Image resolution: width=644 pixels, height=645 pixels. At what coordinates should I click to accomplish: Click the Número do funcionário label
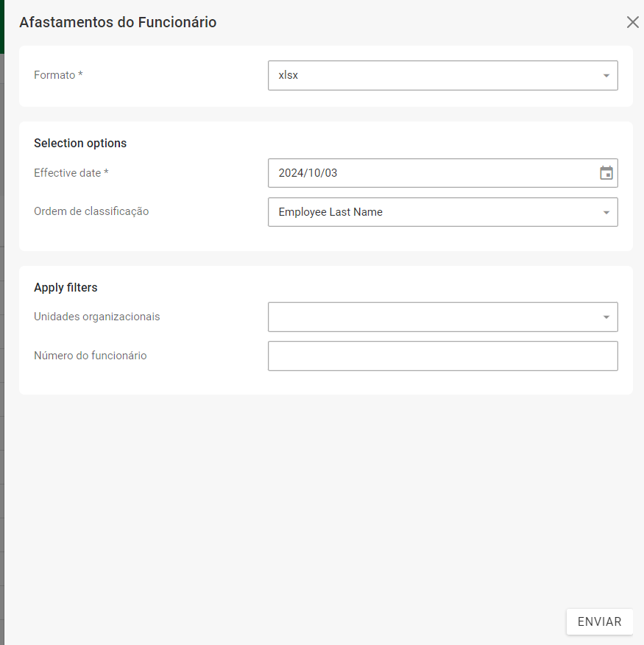coord(90,356)
